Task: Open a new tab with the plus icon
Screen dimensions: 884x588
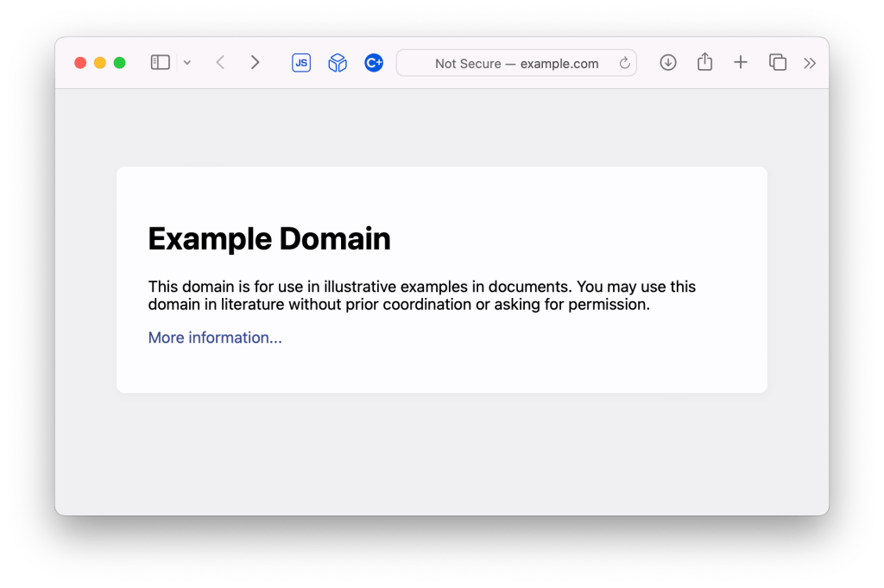Action: coord(741,62)
